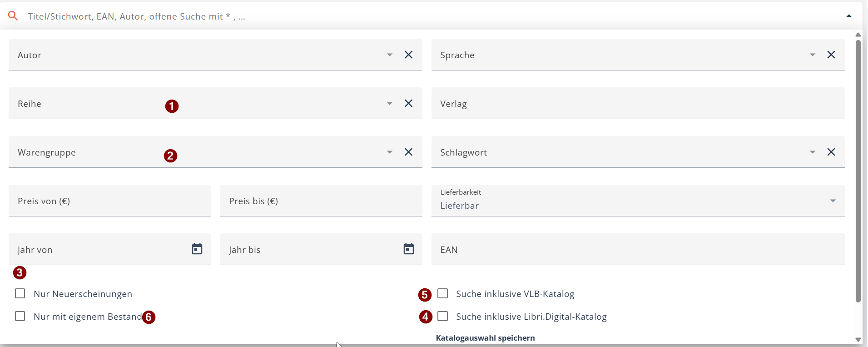The height and width of the screenshot is (347, 868).
Task: Enable Nur Neuerscheinungen checkbox
Action: (20, 293)
